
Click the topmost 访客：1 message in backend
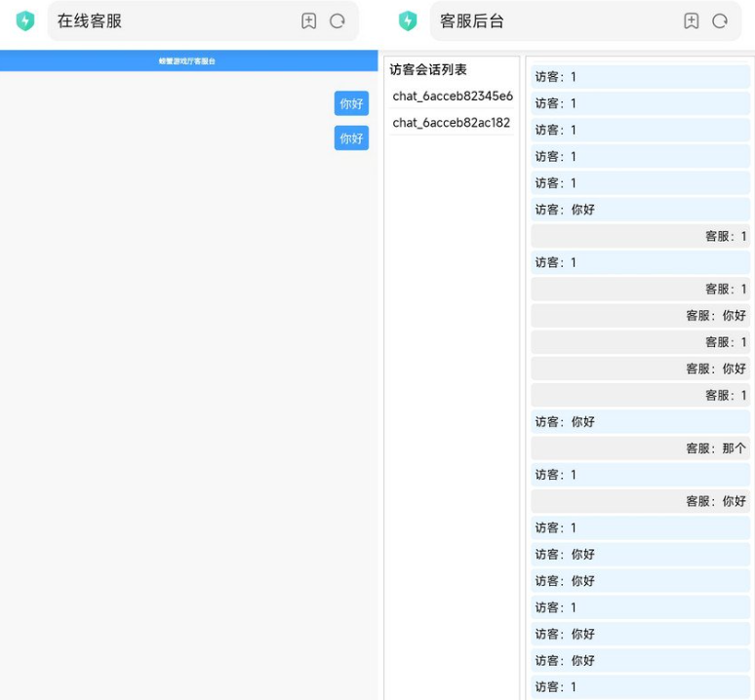click(641, 77)
